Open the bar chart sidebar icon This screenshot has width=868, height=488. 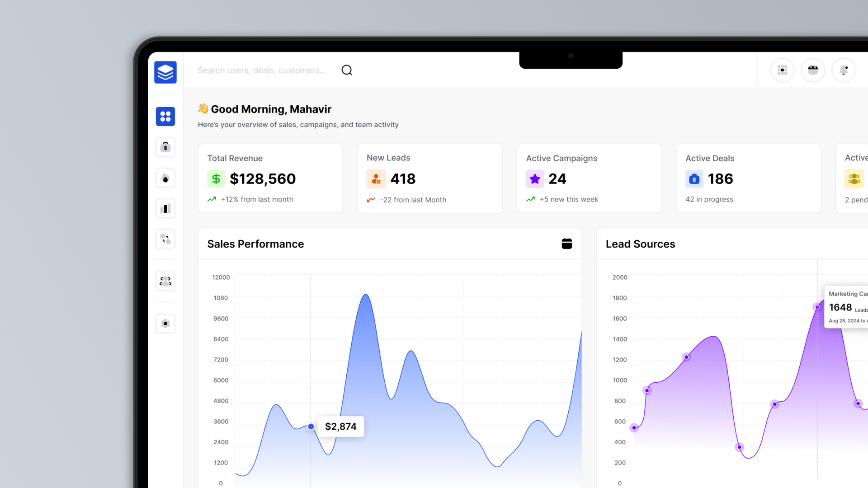(x=165, y=209)
